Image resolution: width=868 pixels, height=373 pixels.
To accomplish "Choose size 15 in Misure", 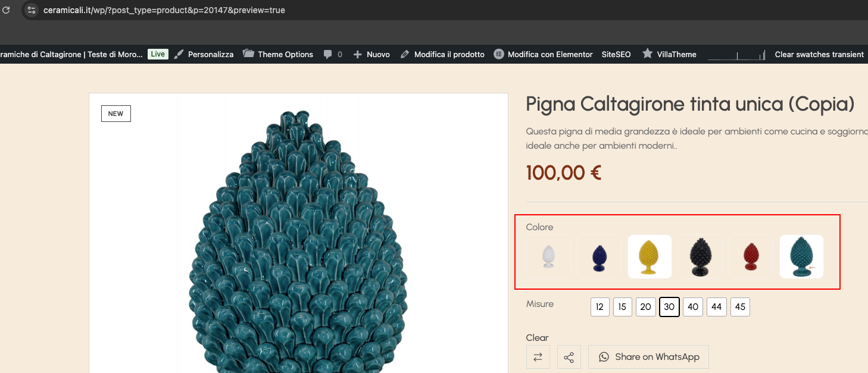I will (623, 307).
